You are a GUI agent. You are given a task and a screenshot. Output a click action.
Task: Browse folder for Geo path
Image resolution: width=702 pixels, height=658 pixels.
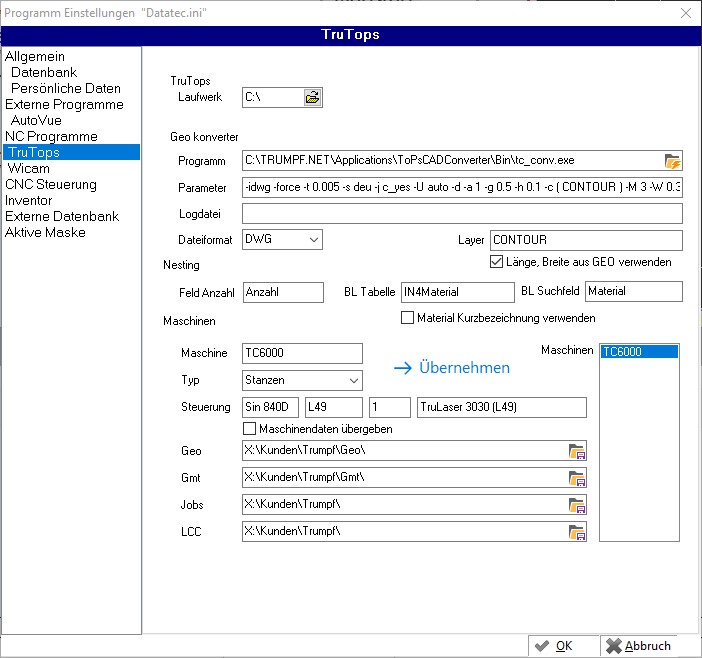point(577,451)
